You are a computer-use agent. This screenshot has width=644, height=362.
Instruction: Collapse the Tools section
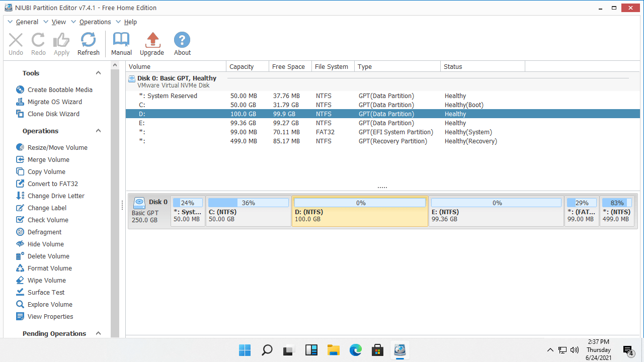99,73
